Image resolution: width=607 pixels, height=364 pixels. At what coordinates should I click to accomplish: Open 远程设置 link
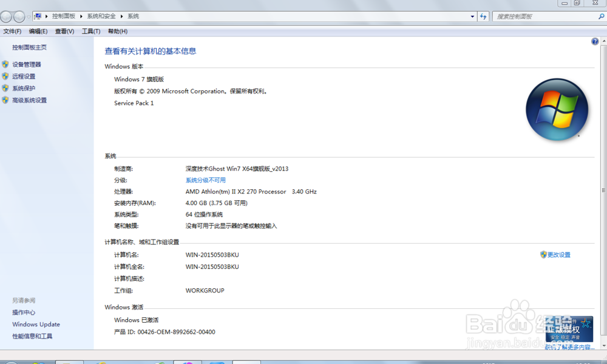click(24, 76)
